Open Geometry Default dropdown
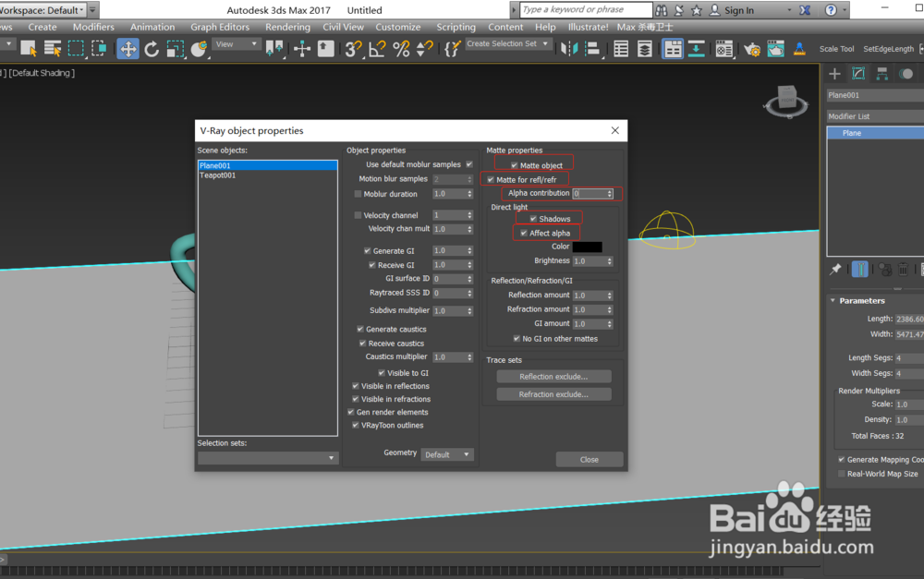The image size is (924, 579). point(447,454)
